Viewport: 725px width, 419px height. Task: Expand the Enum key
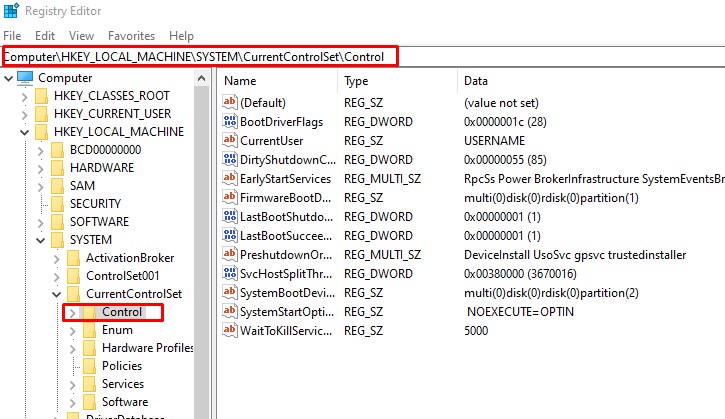tap(73, 331)
